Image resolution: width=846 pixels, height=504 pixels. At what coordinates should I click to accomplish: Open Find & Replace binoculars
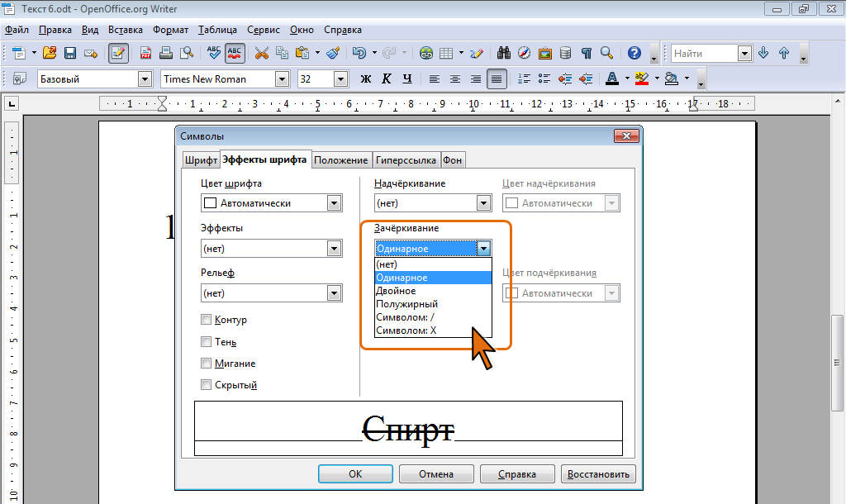coord(504,53)
